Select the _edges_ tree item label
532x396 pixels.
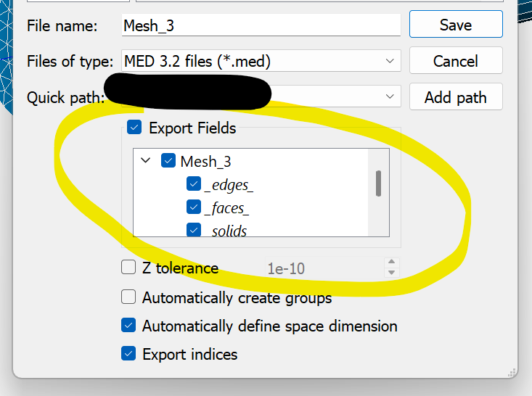point(229,185)
